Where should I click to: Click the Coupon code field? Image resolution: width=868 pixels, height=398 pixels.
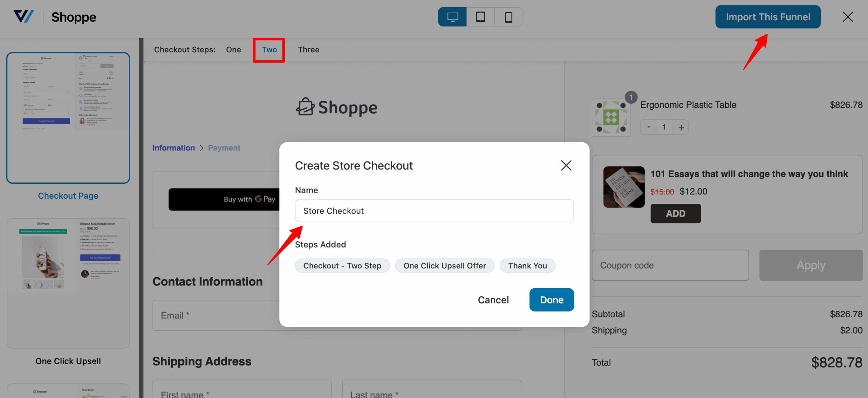click(670, 265)
